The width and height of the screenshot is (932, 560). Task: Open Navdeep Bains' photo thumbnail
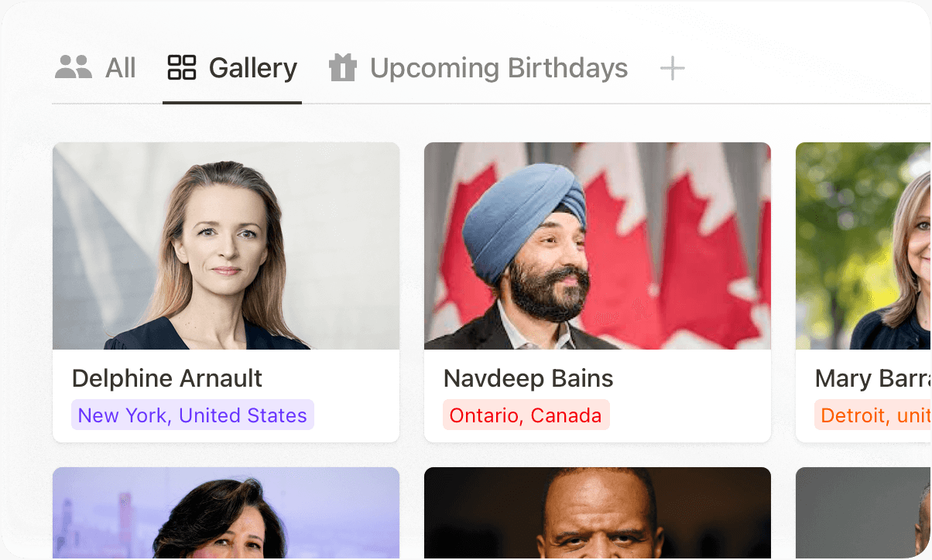(597, 246)
